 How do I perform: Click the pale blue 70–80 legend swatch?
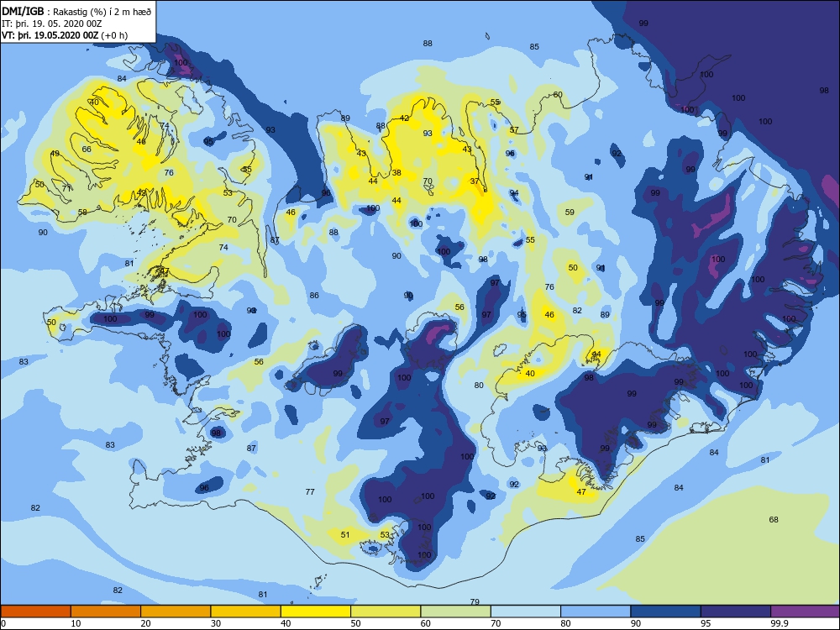point(526,612)
